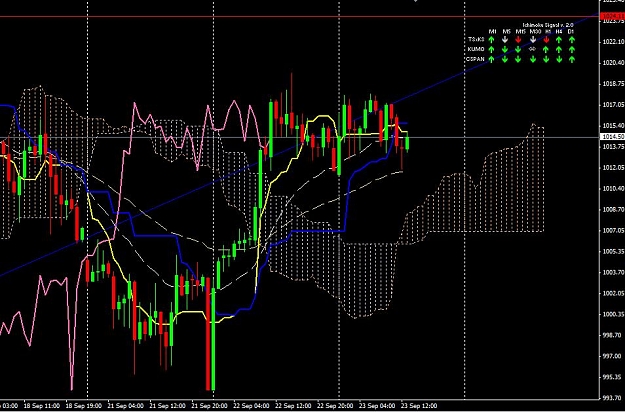Click the 18 Sep 11:00 time label
Viewport: 625px width, 412px height.
(41, 406)
